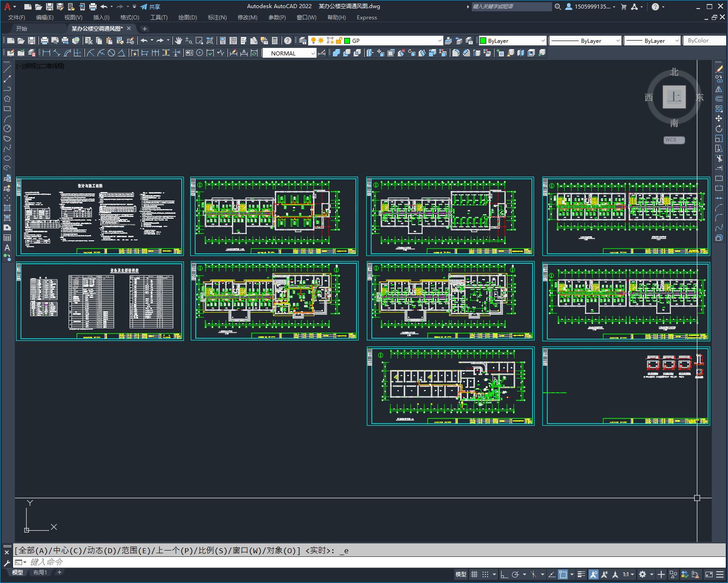Open the QuickCalc calculator icon
This screenshot has width=728, height=583.
(x=275, y=41)
